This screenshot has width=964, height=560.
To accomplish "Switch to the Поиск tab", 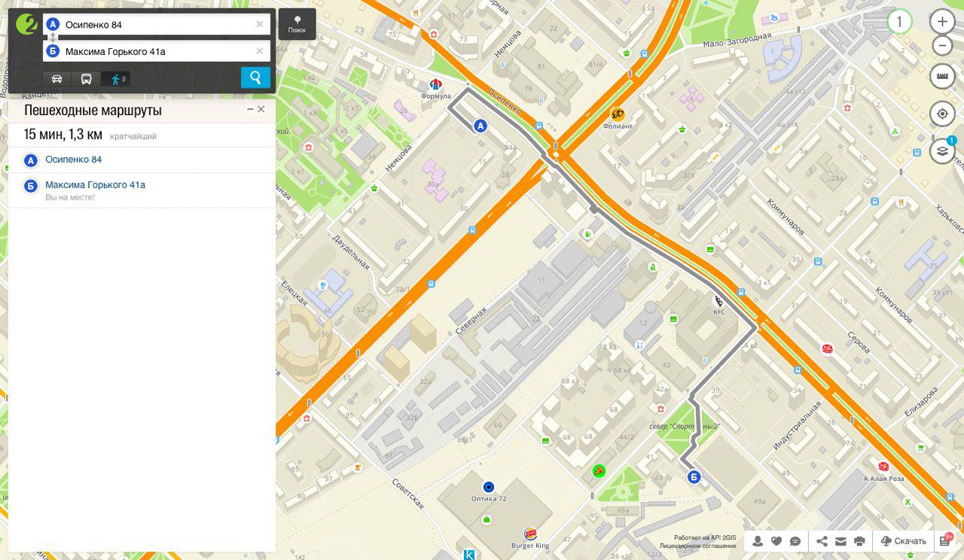I will 297,24.
